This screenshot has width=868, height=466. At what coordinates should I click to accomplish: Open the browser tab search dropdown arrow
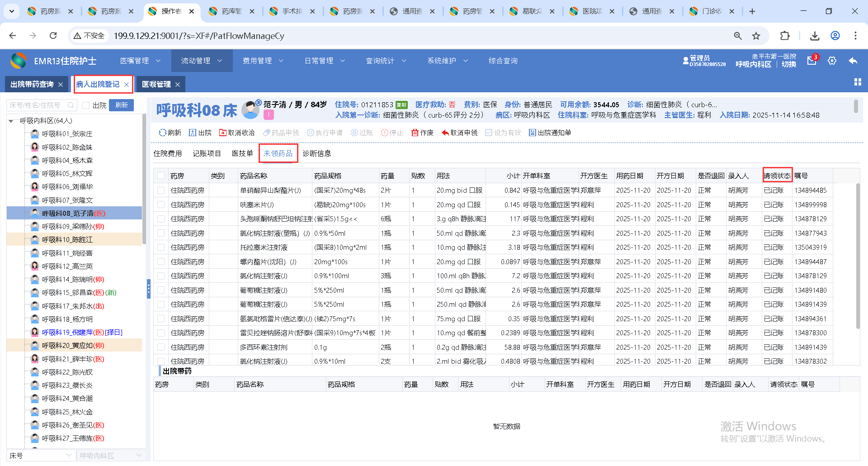[11, 11]
